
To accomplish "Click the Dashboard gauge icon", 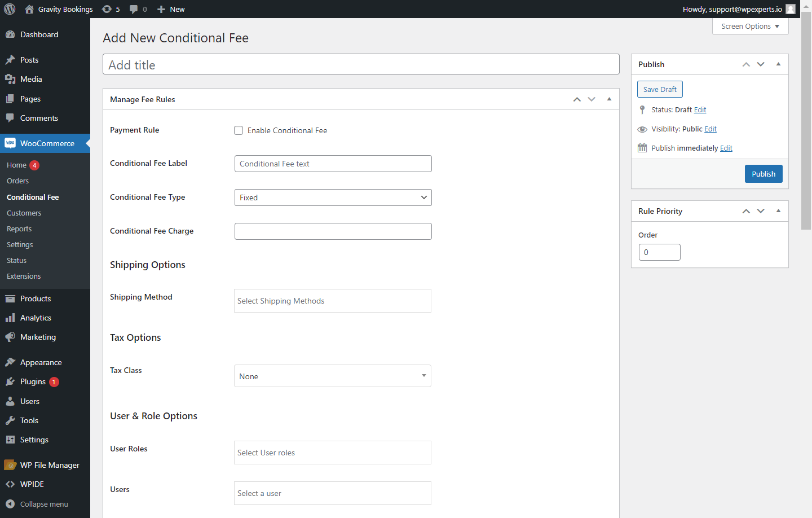I will coord(10,34).
